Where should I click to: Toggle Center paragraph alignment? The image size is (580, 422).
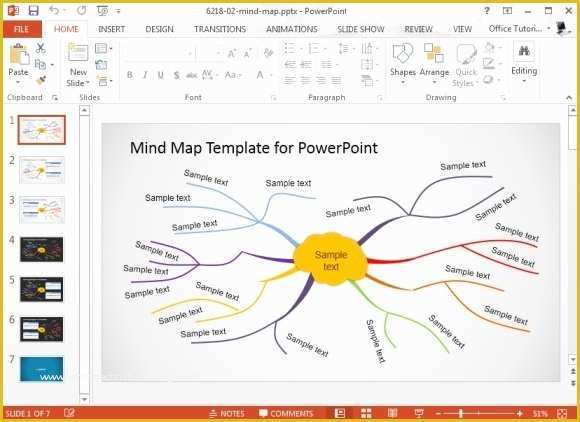306,80
